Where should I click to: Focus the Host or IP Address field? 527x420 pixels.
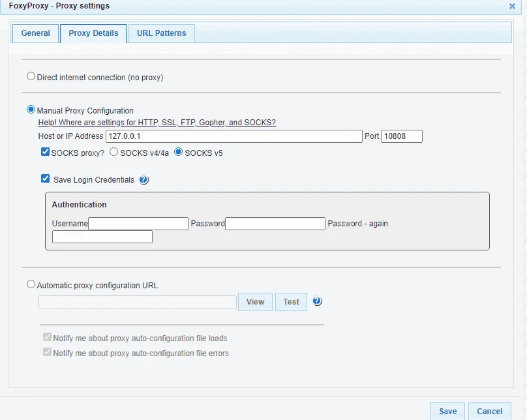[x=234, y=136]
